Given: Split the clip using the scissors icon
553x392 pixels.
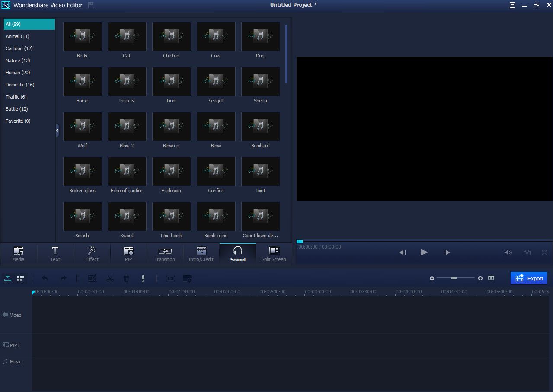Looking at the screenshot, I should click(110, 278).
